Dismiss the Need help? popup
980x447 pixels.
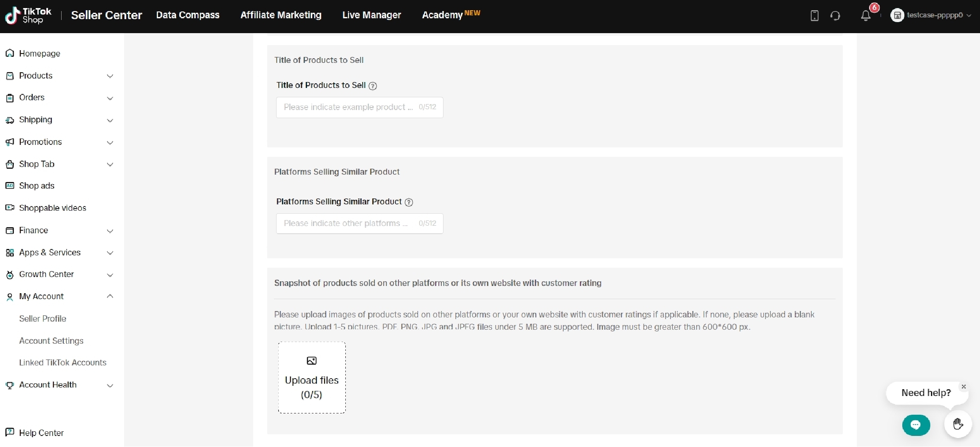[963, 387]
